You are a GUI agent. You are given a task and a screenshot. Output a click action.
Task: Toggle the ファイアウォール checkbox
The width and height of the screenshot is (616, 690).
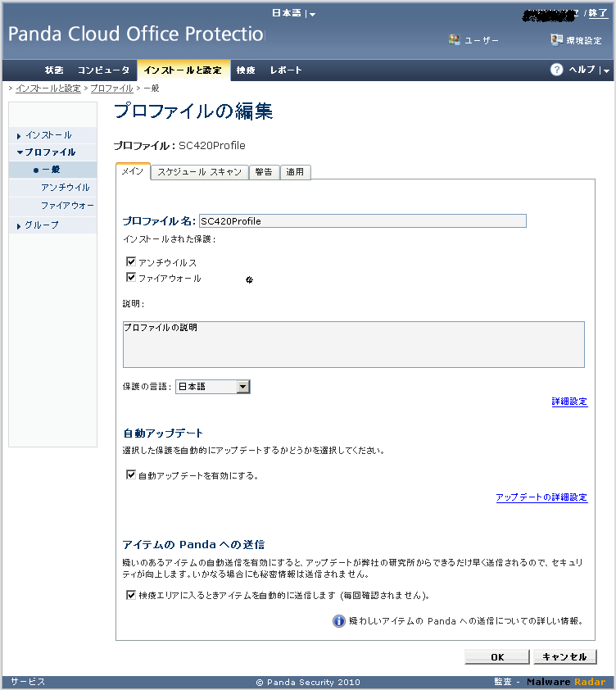click(x=131, y=277)
